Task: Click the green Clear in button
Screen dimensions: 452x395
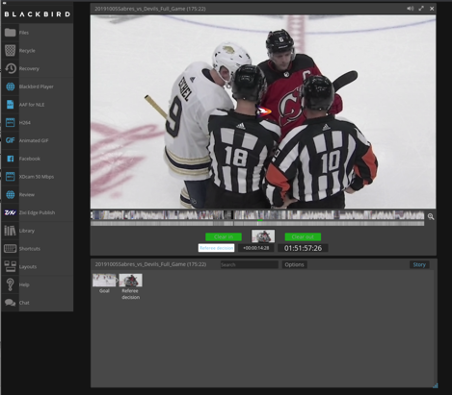Action: [223, 237]
